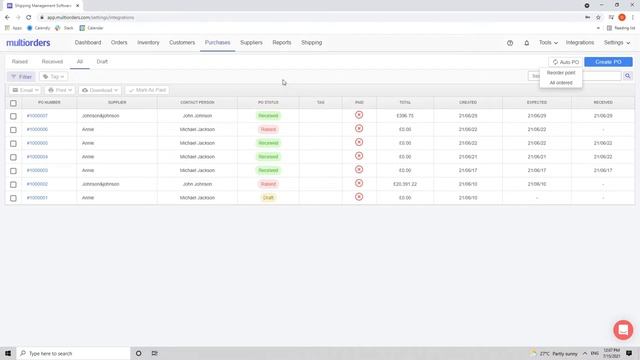The width and height of the screenshot is (640, 360).
Task: Click the Filter button
Action: 21,77
